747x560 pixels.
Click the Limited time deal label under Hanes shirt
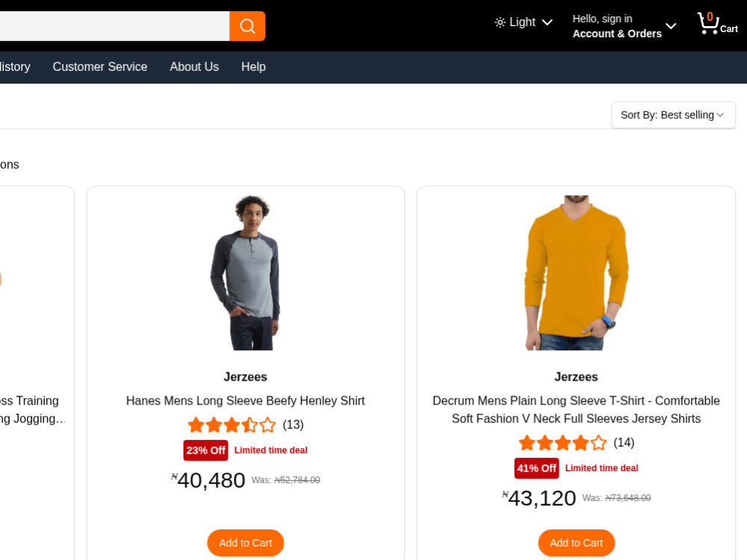270,450
